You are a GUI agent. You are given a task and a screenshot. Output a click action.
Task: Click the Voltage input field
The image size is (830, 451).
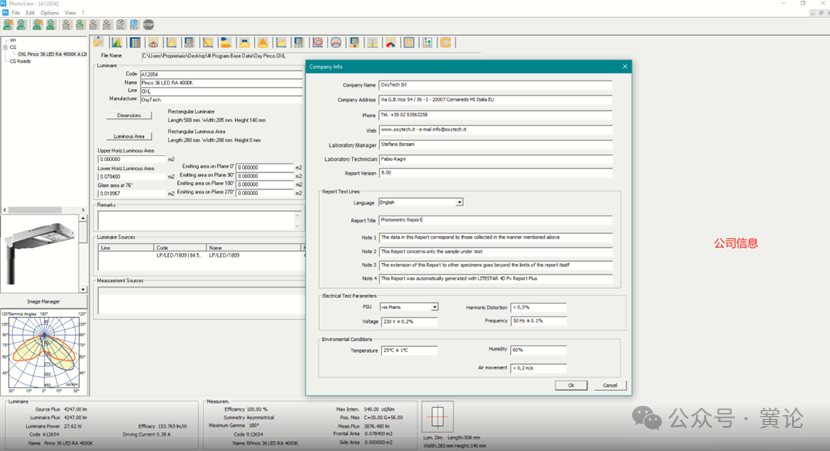pos(409,321)
